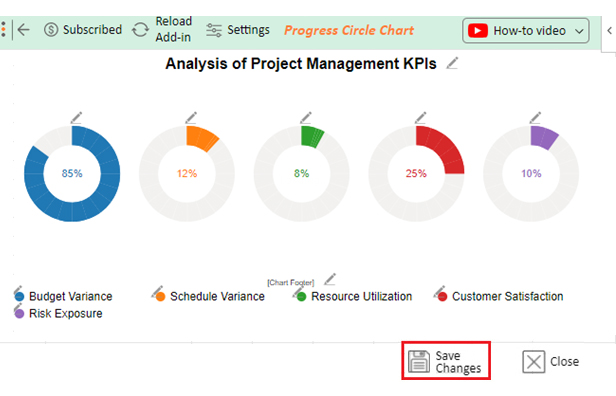Screen dimensions: 616x396
Task: Click the Reload Add-in refresh icon
Action: click(x=140, y=30)
